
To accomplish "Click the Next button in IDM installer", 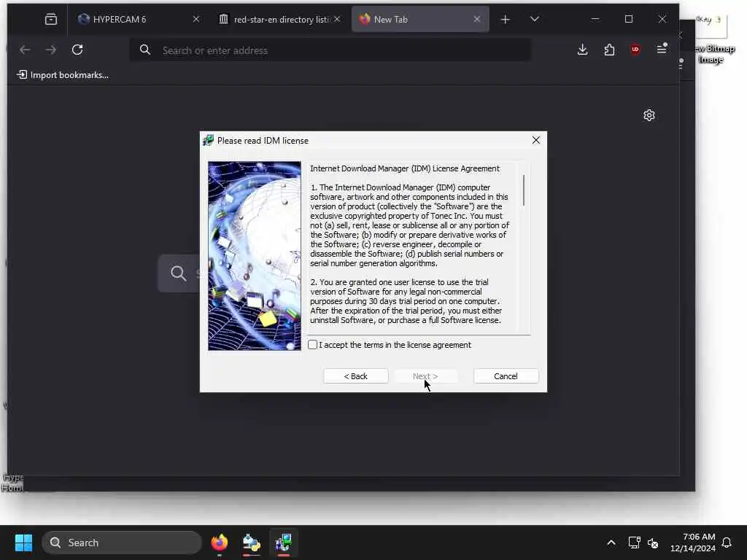I will pos(425,376).
